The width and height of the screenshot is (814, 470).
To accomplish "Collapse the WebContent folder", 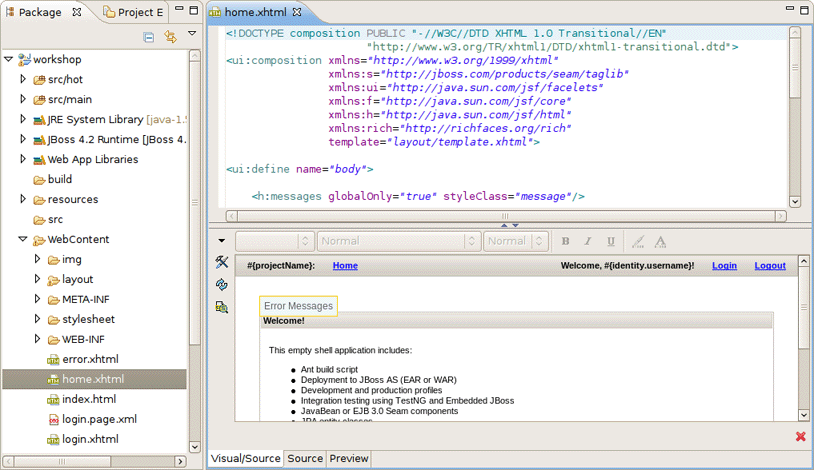I will [x=23, y=240].
